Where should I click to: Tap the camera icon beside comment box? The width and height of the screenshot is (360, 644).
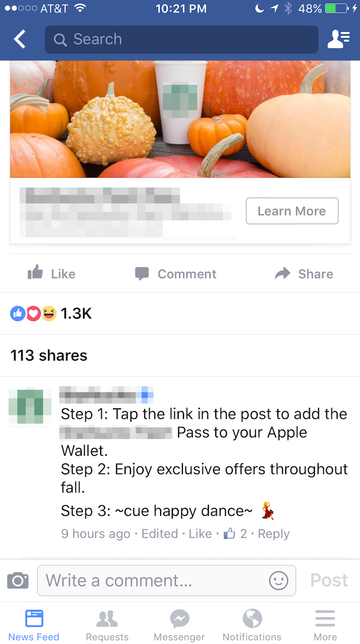tap(17, 580)
